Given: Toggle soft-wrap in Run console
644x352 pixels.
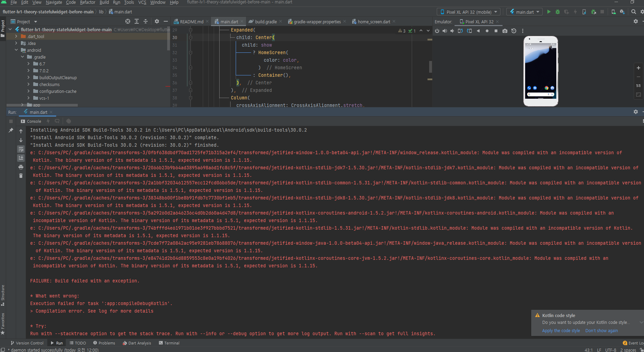Looking at the screenshot, I should pos(21,149).
